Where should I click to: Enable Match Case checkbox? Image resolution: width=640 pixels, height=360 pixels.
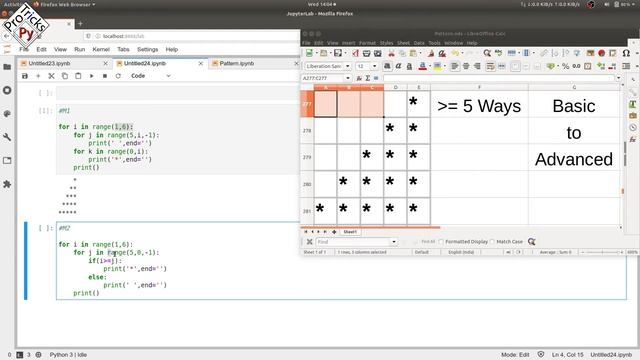[x=492, y=242]
